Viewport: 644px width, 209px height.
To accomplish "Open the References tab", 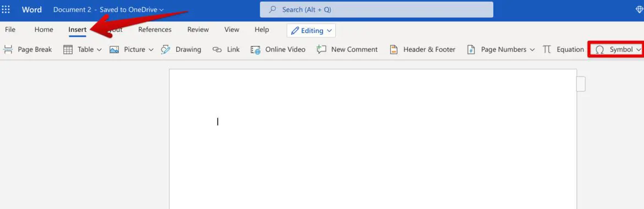I will (x=155, y=30).
